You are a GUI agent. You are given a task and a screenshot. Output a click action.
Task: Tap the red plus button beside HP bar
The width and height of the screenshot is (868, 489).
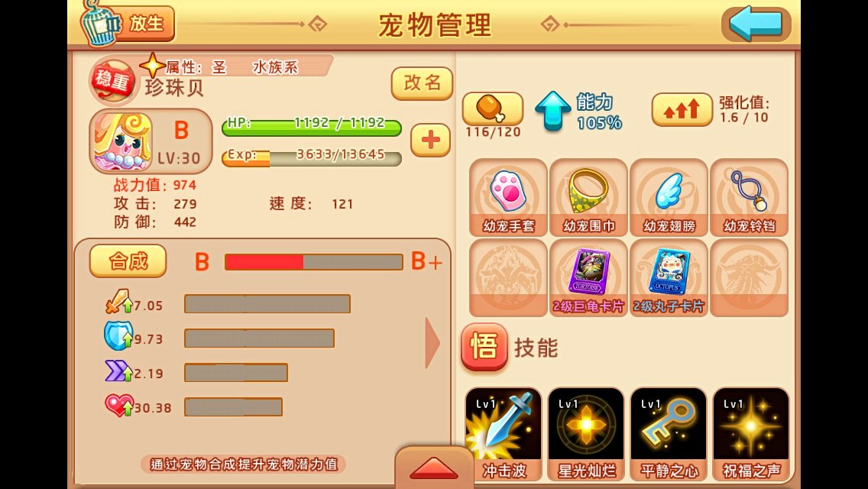tap(431, 140)
